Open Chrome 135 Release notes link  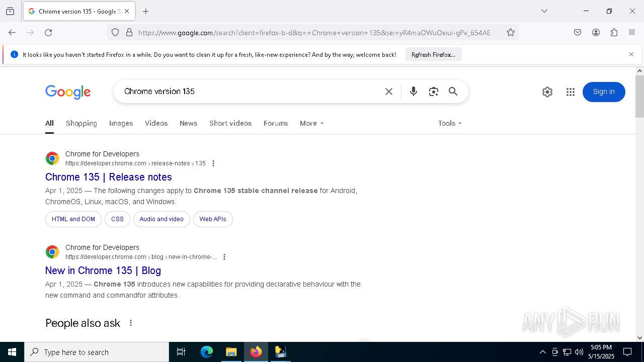point(109,177)
